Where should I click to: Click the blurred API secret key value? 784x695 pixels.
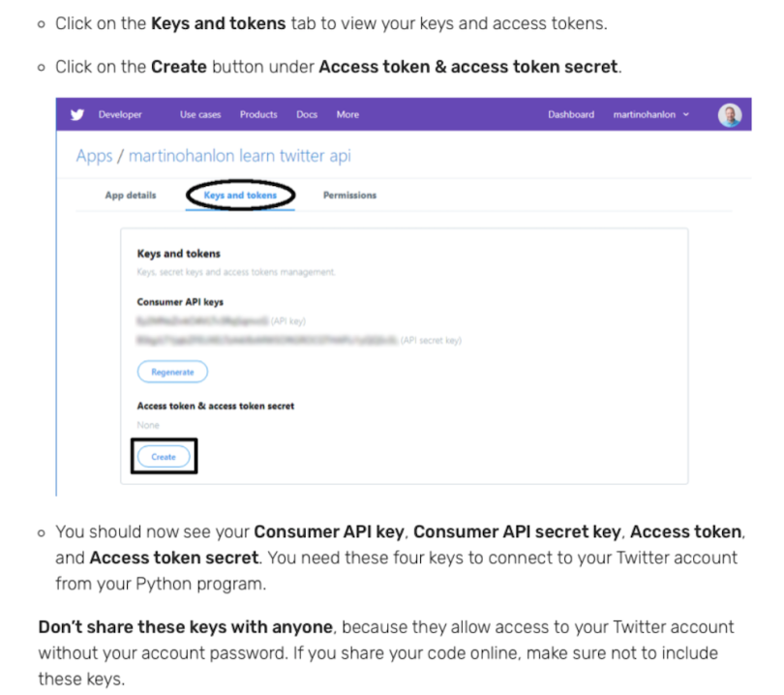[267, 340]
